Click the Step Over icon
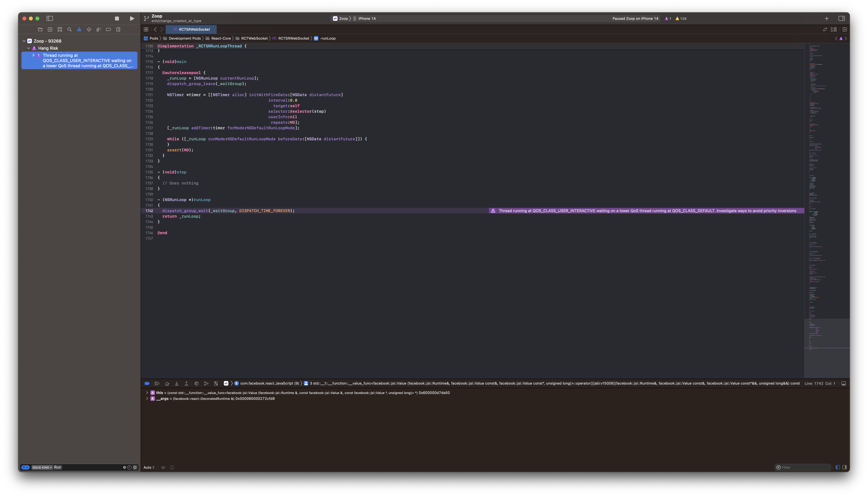This screenshot has width=868, height=496. (167, 383)
